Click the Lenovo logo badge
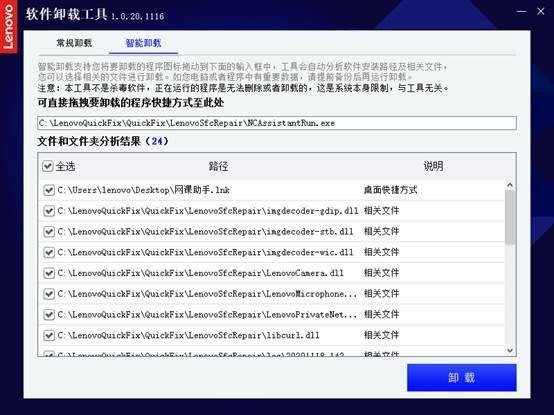Viewport: 554px width, 415px height. click(8, 26)
